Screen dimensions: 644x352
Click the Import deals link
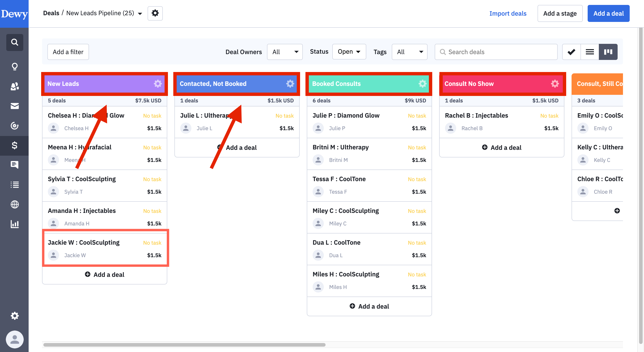508,13
